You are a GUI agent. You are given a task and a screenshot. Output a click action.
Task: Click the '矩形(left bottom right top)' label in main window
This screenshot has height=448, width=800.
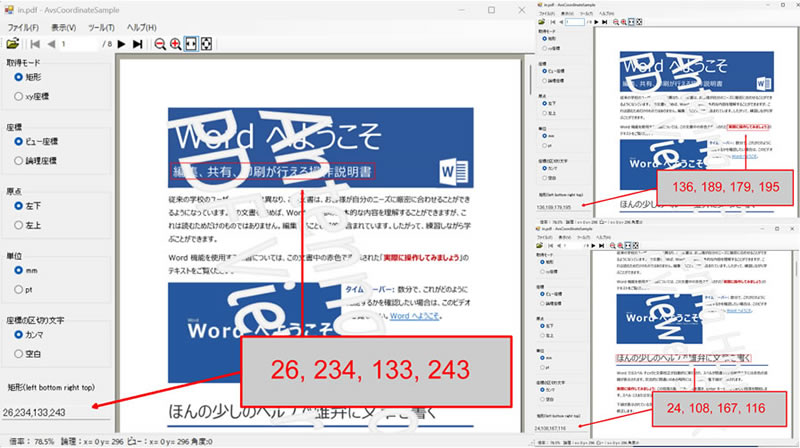click(51, 387)
